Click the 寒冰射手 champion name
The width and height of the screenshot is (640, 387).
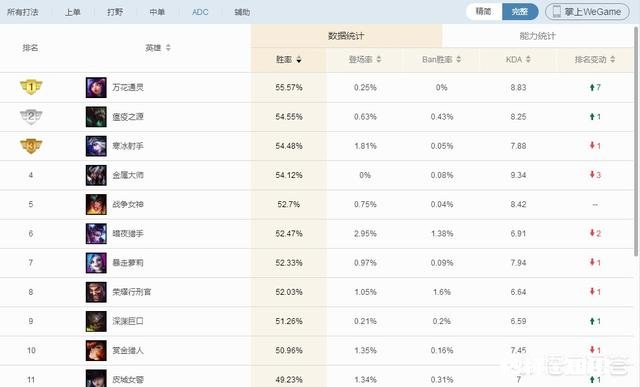coord(128,146)
